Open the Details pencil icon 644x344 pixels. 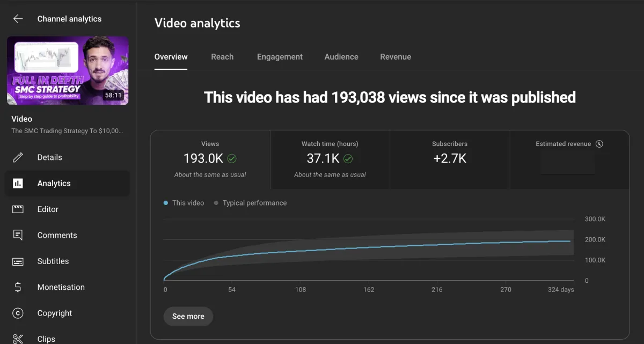pyautogui.click(x=18, y=157)
